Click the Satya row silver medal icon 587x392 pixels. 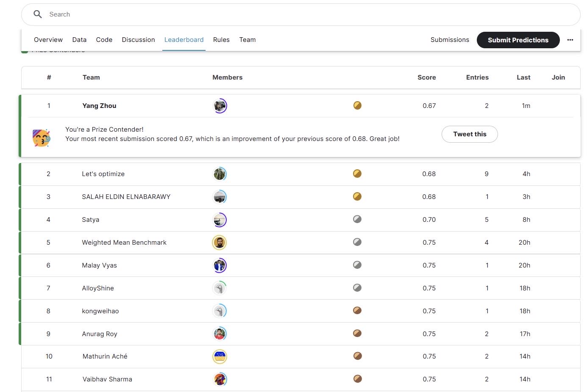pyautogui.click(x=357, y=219)
